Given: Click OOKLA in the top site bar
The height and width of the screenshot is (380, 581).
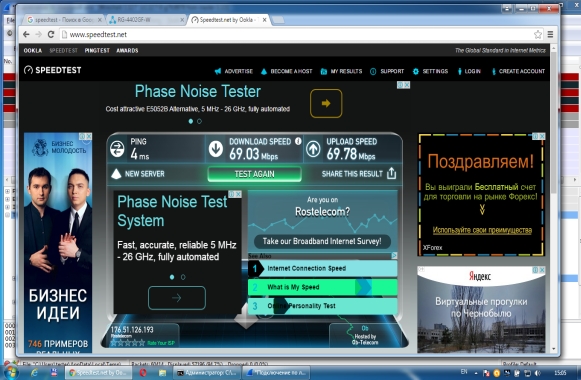Looking at the screenshot, I should click(x=33, y=50).
